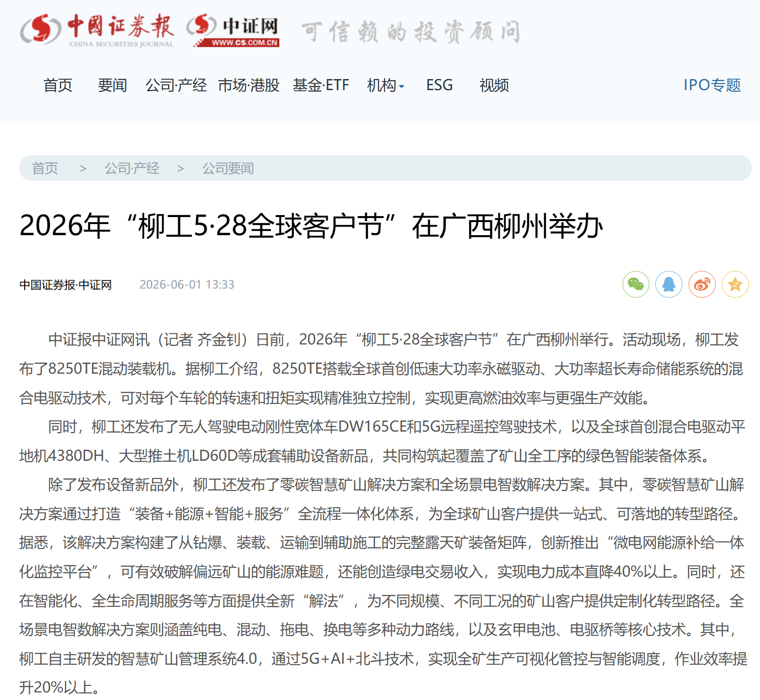Image resolution: width=760 pixels, height=700 pixels.
Task: Click the source 中国证券报·中证网
Action: pyautogui.click(x=65, y=285)
